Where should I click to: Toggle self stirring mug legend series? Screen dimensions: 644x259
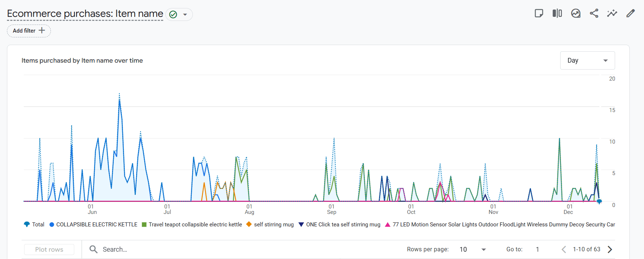click(270, 225)
